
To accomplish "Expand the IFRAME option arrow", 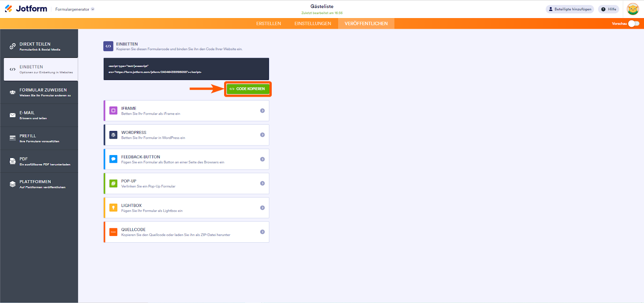I will point(262,111).
